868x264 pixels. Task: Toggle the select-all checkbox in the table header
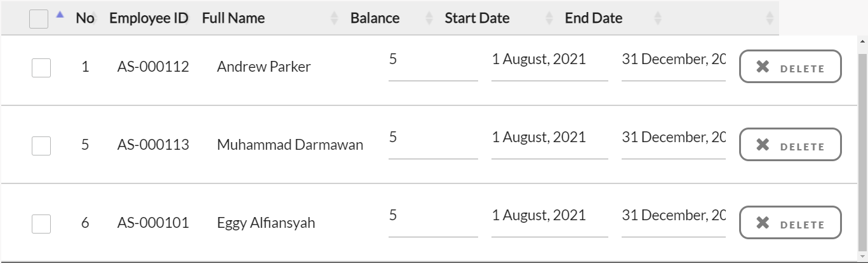click(39, 19)
